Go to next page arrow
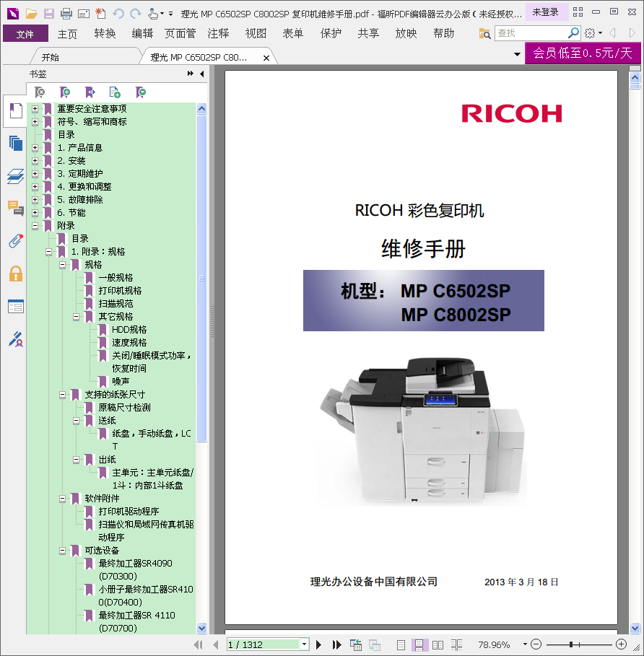Viewport: 644px width, 656px height. point(318,644)
